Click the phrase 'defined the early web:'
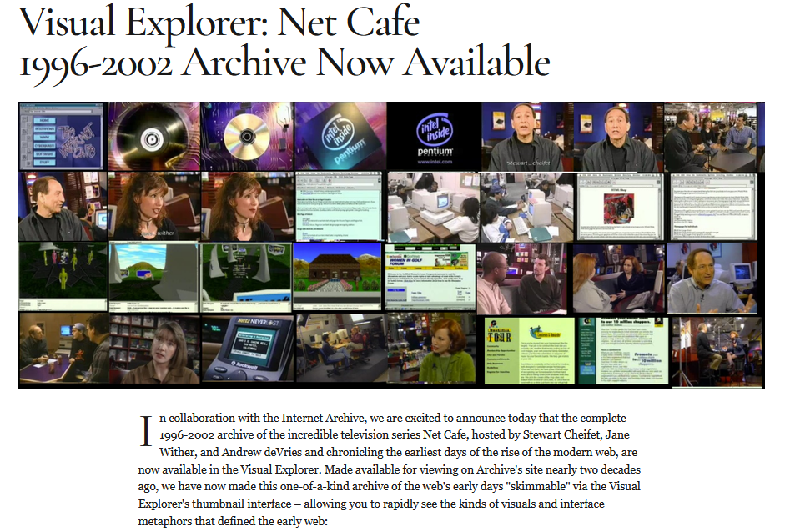790x532 pixels. pos(273,521)
